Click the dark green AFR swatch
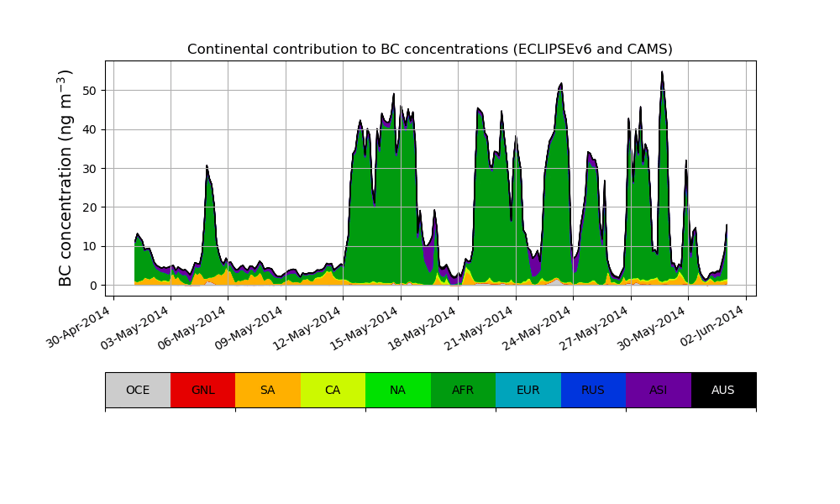Image resolution: width=840 pixels, height=504 pixels. (x=463, y=390)
